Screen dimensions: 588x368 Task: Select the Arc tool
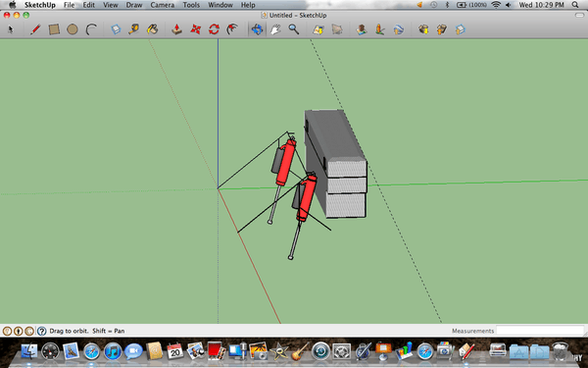(91, 29)
